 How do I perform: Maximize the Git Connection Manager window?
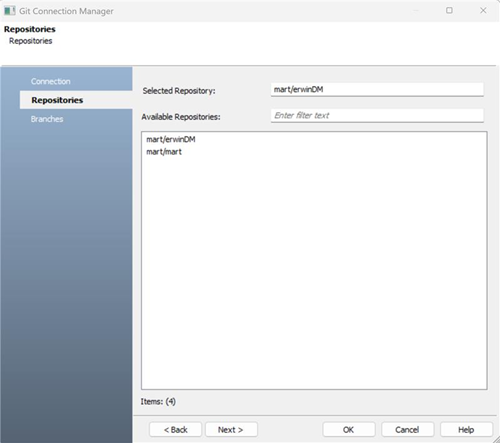tap(449, 10)
